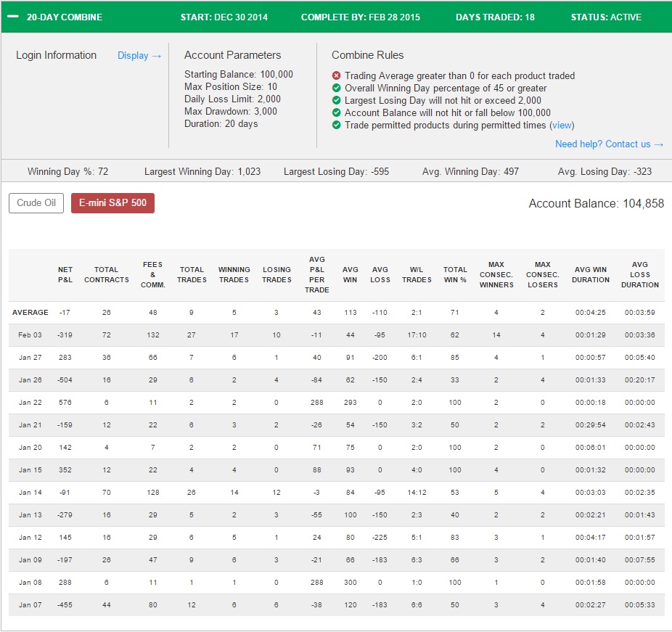Click the TOTAL WIN % column header
Viewport: 672px width, 632px height.
point(455,275)
